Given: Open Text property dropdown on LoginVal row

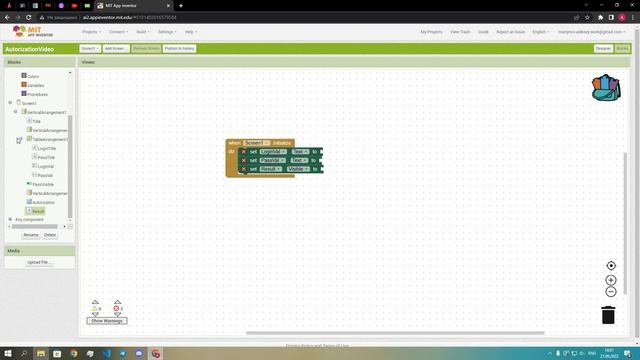Looking at the screenshot, I should [300, 152].
